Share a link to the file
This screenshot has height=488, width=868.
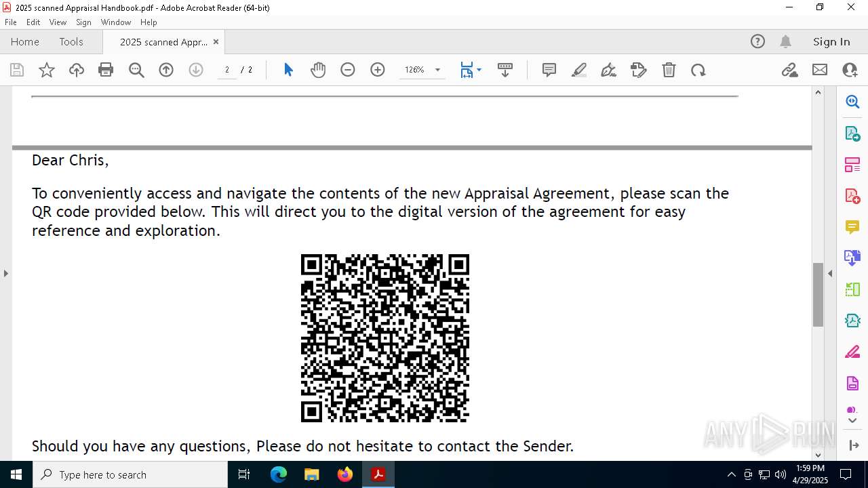click(789, 70)
